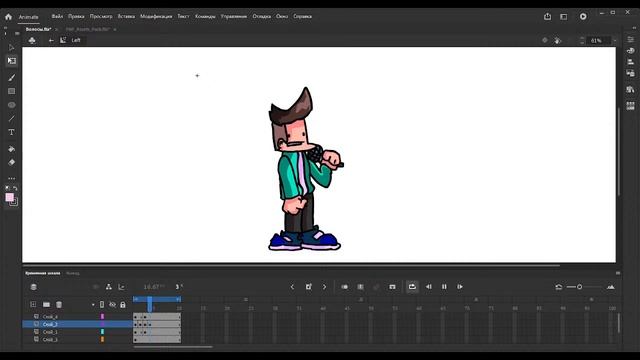Open the Help menu (Справка)
Image resolution: width=640 pixels, height=360 pixels.
click(x=302, y=16)
